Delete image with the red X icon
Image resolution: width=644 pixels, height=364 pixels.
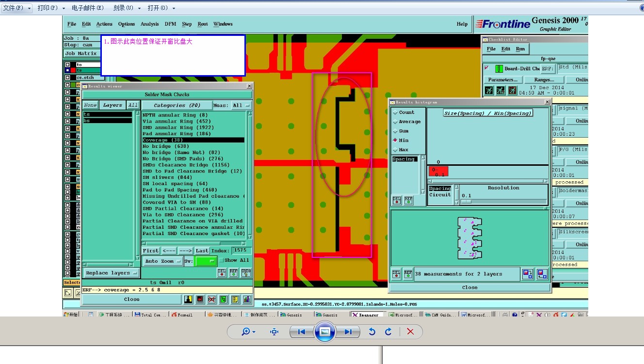[410, 332]
